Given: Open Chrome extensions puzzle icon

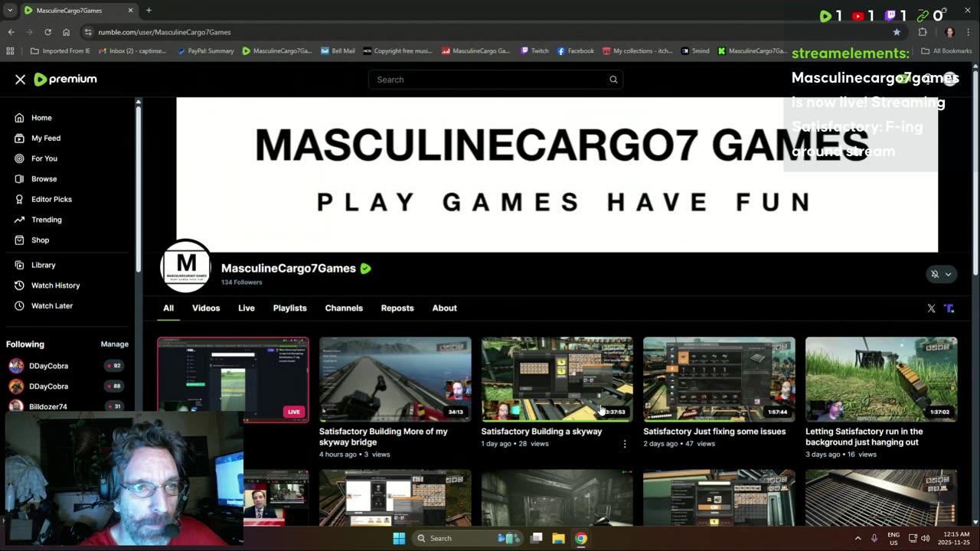Looking at the screenshot, I should 923,32.
